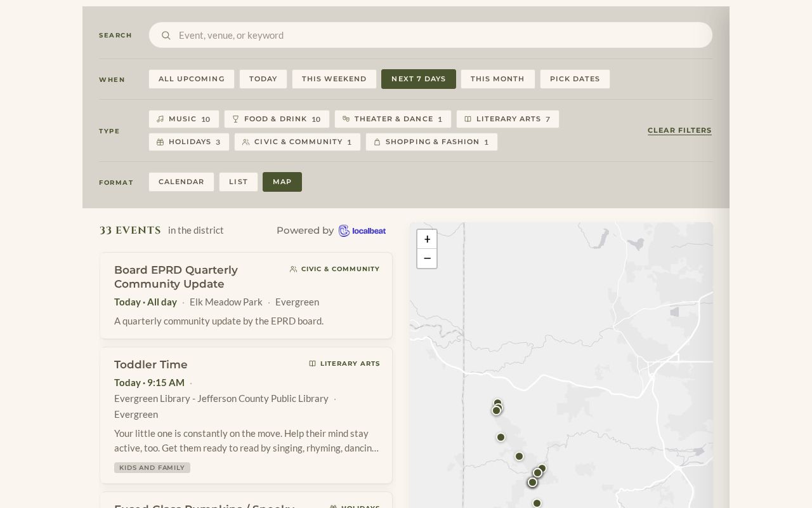The width and height of the screenshot is (812, 508).
Task: Select the This Month filter
Action: [x=498, y=79]
